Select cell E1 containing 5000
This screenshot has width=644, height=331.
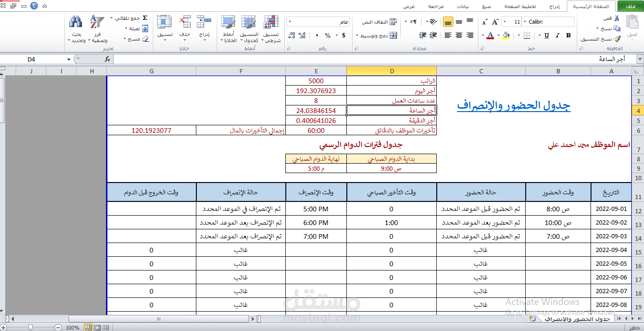(316, 80)
